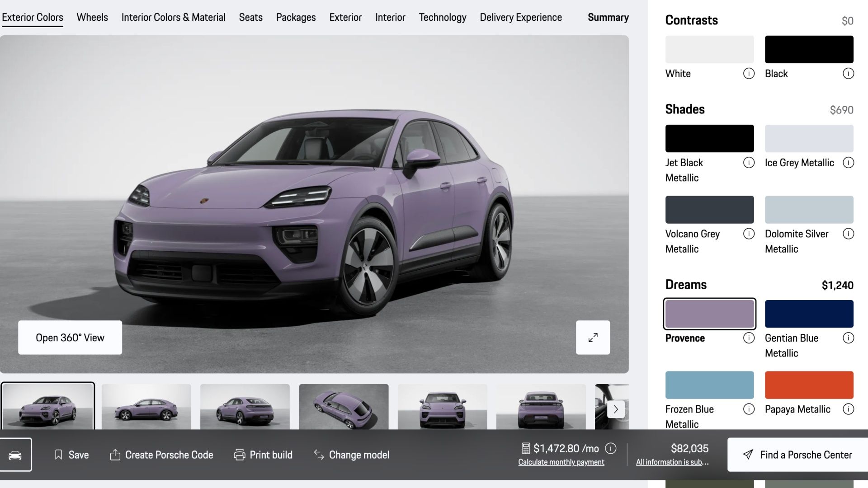The height and width of the screenshot is (488, 868).
Task: Open info for Black color
Action: 848,74
